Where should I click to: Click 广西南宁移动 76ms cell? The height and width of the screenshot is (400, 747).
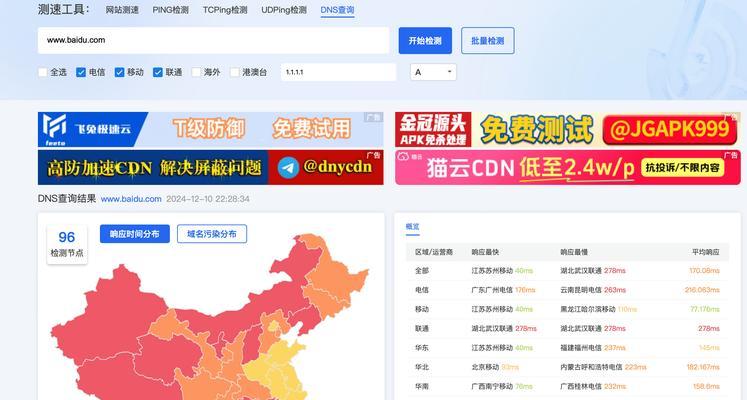point(502,386)
